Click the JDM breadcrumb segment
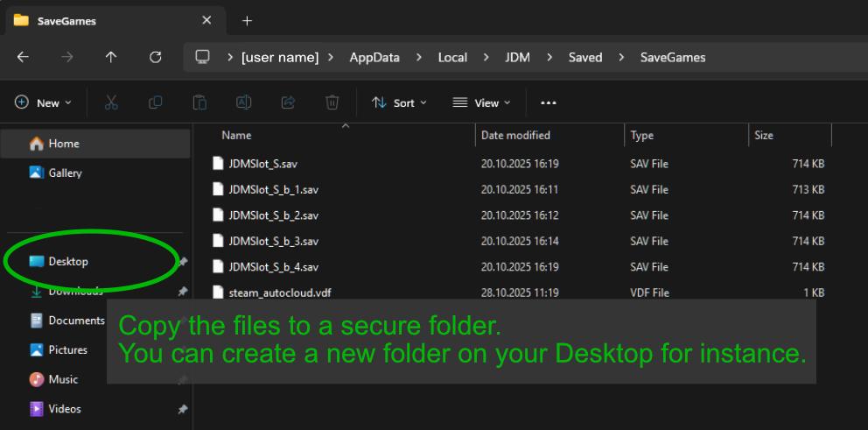868x430 pixels. pos(517,57)
